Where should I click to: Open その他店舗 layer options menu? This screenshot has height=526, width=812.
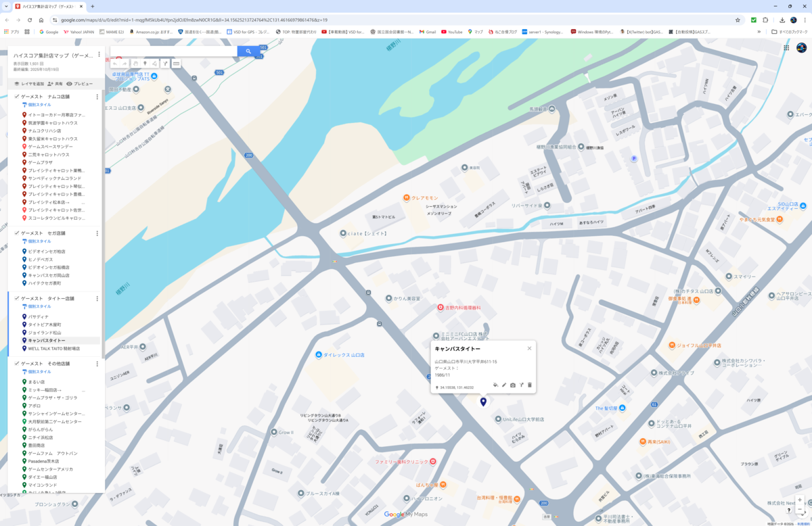[97, 364]
